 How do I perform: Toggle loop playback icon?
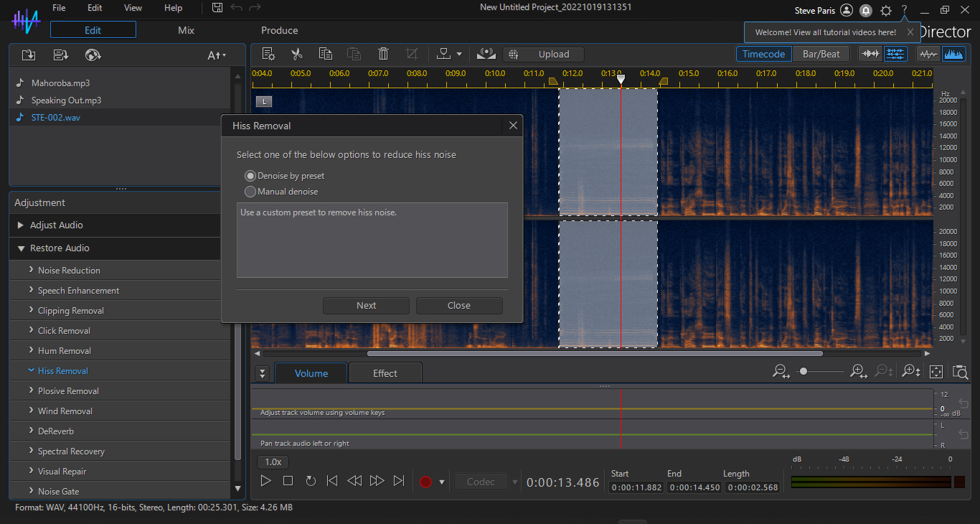311,481
